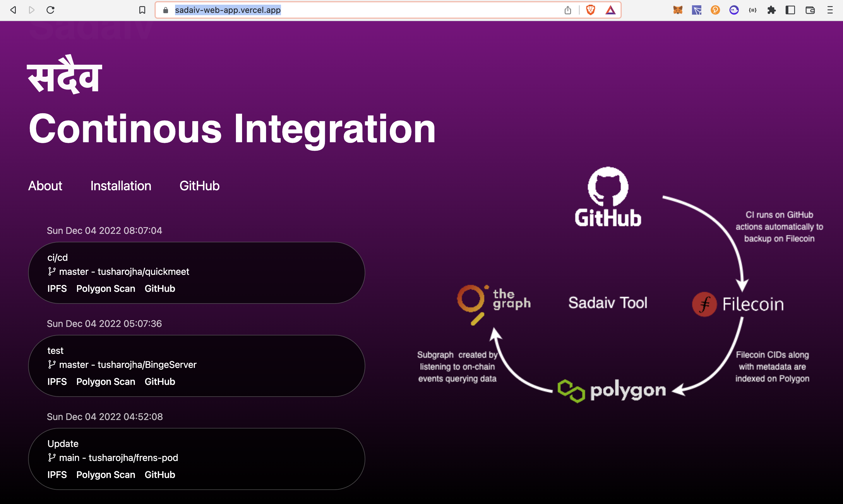843x504 pixels.
Task: Open GitHub link for quickmeet build
Action: (160, 288)
